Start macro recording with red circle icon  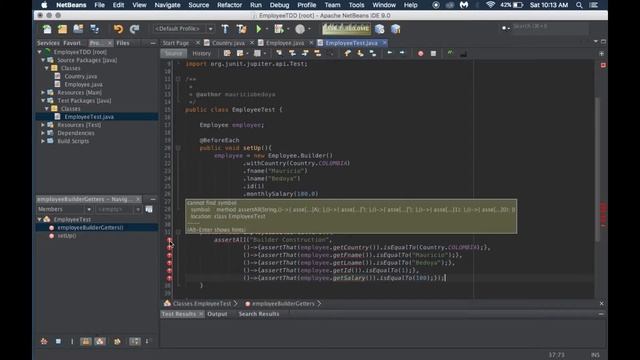420,53
